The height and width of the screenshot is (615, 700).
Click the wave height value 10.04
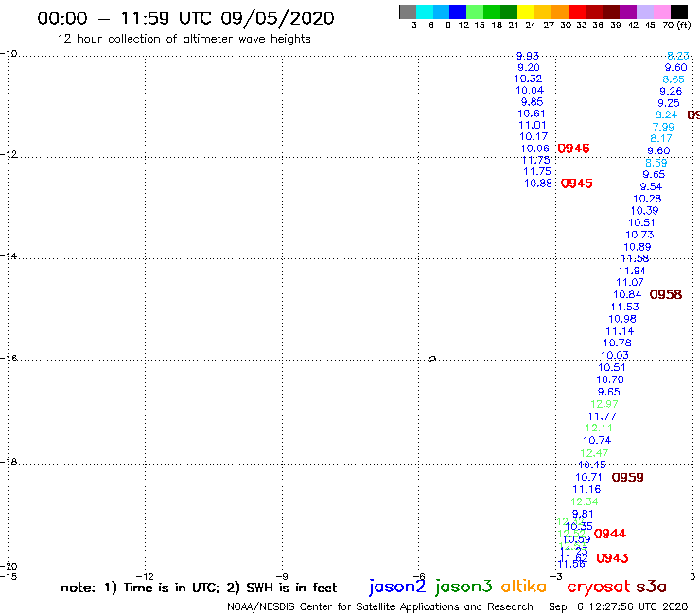tap(530, 90)
